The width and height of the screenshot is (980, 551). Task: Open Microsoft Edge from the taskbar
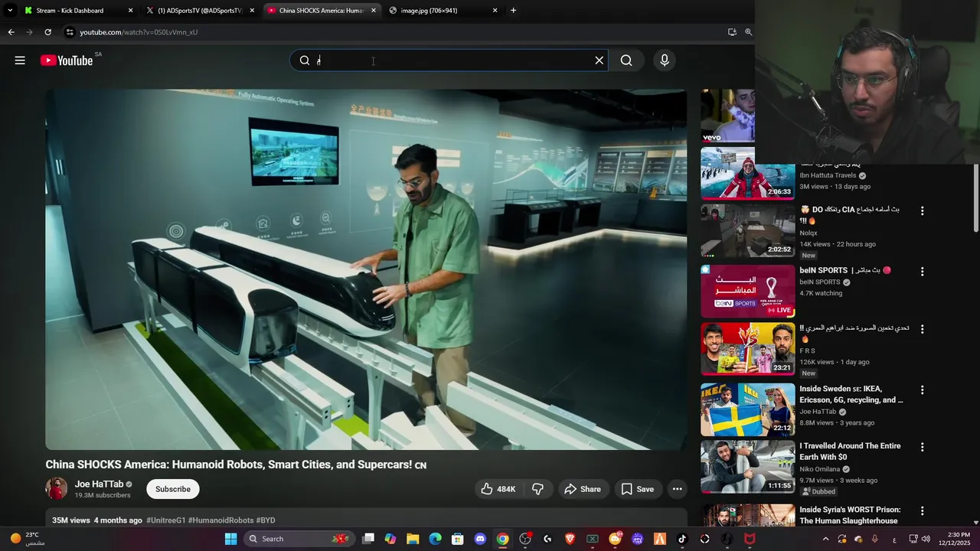pos(435,539)
